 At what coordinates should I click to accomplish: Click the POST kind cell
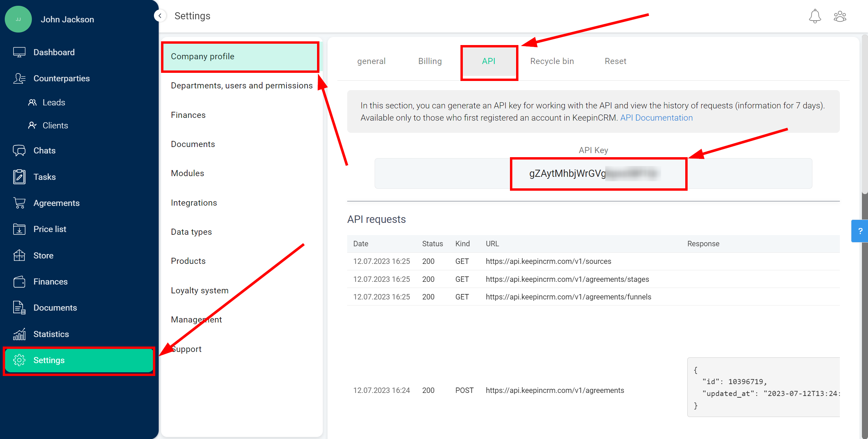pyautogui.click(x=464, y=390)
